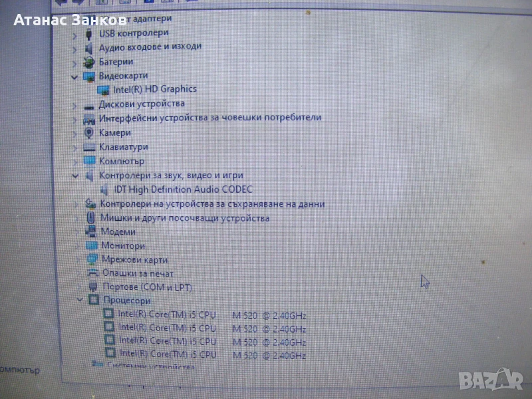Select the last Intel Core i5 CPU entry

pos(211,355)
